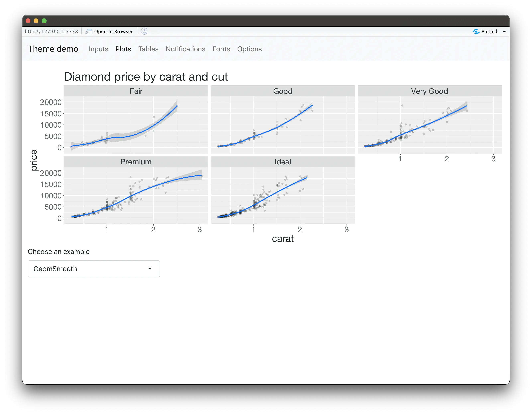Maximize the window with the green button

click(44, 21)
